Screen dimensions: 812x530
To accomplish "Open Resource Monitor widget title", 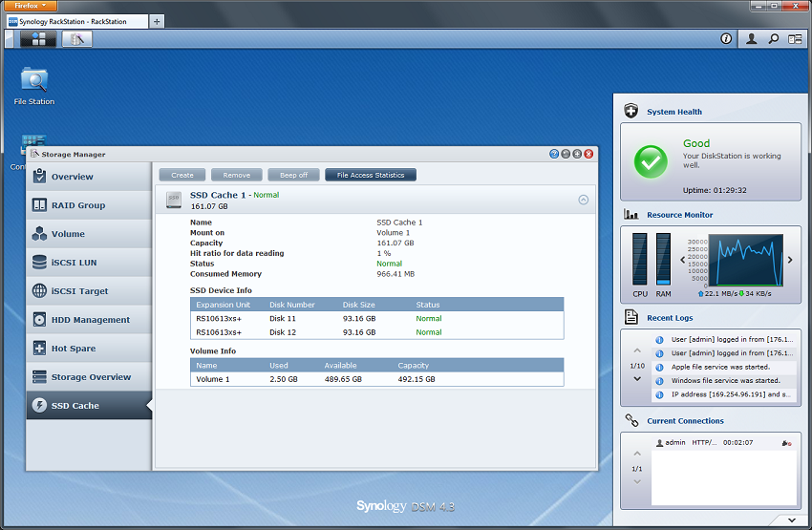I will tap(679, 215).
